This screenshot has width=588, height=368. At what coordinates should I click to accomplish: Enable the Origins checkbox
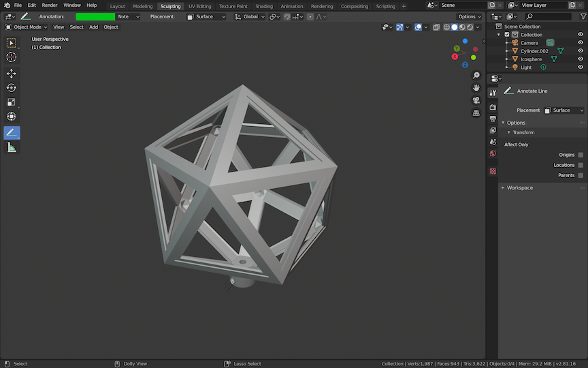[x=581, y=155]
